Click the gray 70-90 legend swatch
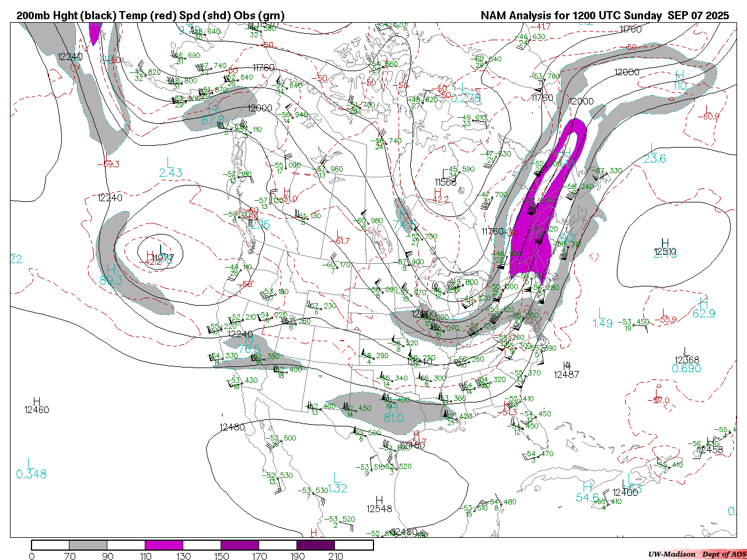 pos(88,545)
